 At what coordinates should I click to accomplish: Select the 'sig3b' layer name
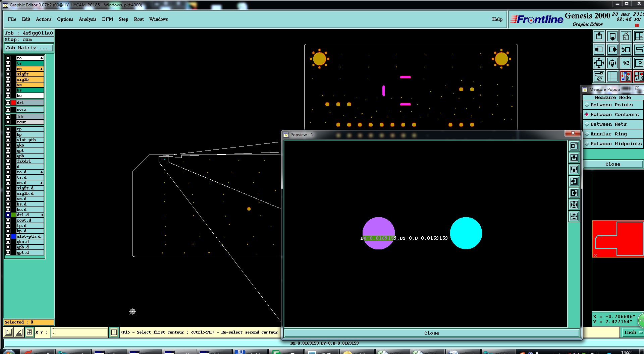(x=30, y=79)
